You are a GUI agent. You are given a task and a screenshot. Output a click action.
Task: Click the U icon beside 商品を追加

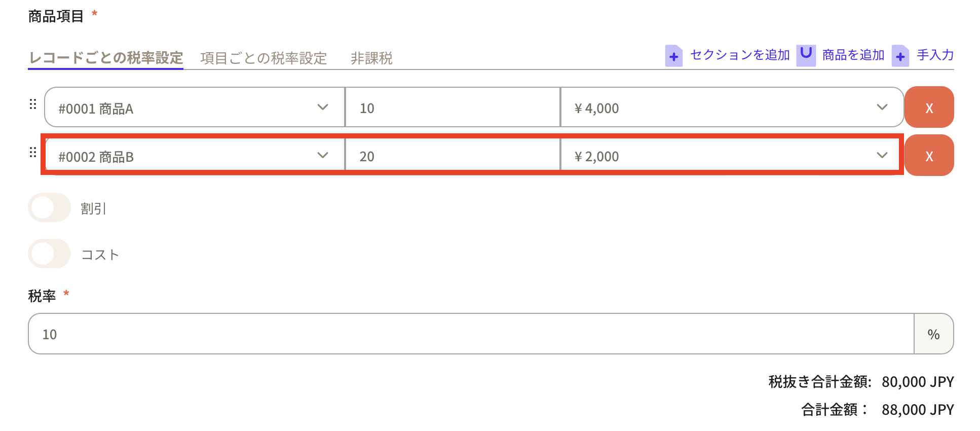(806, 55)
